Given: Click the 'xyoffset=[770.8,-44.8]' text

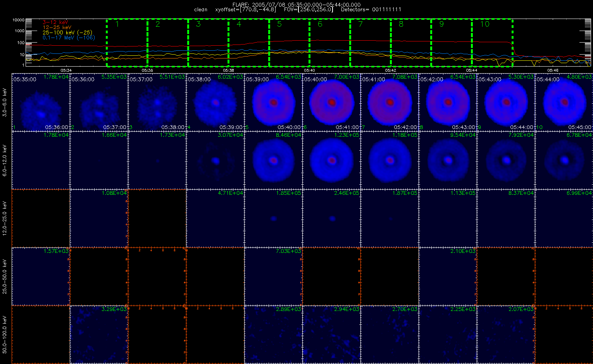Looking at the screenshot, I should 246,9.
